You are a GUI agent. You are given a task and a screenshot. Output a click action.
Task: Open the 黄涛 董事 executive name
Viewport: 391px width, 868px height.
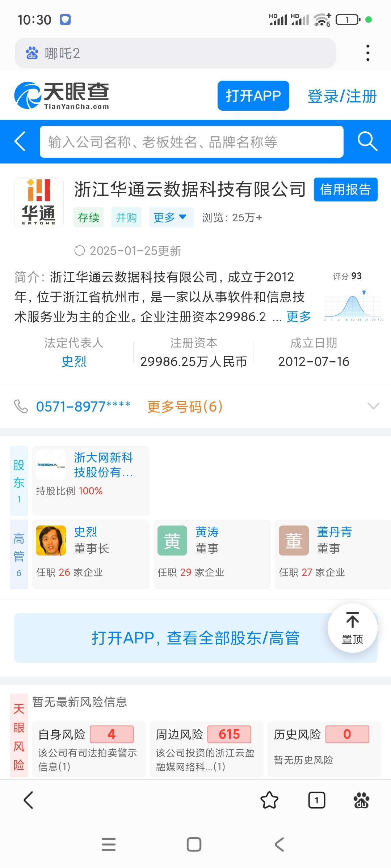[x=207, y=532]
